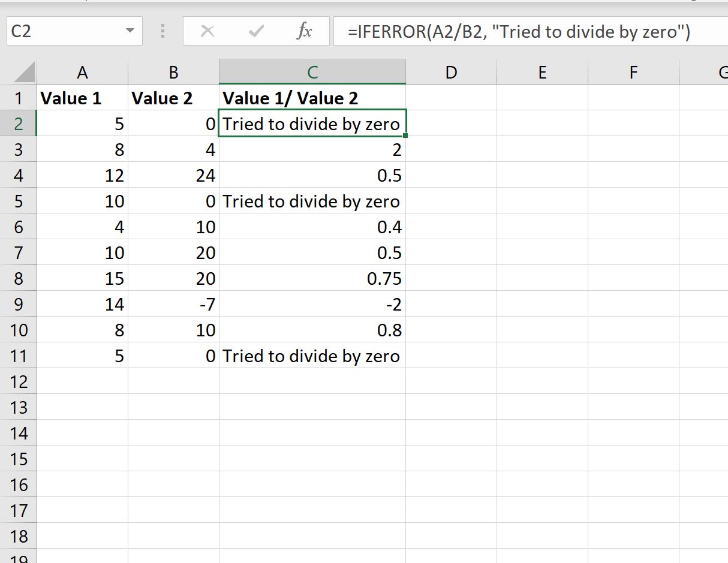The height and width of the screenshot is (563, 728).
Task: Open the Insert Function fx dialog
Action: point(304,32)
